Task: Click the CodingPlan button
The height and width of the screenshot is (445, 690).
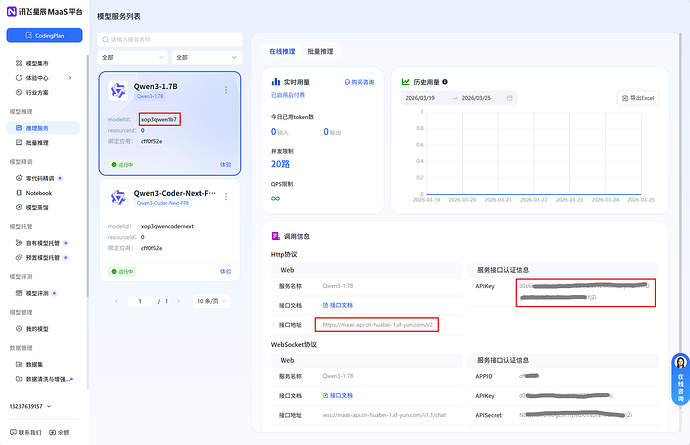Action: (x=44, y=36)
